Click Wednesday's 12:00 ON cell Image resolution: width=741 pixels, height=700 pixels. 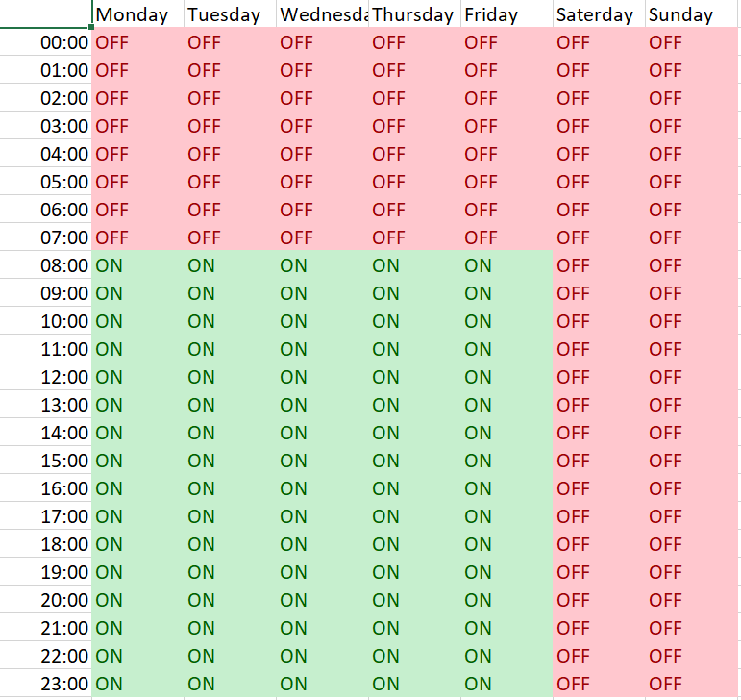pyautogui.click(x=321, y=377)
